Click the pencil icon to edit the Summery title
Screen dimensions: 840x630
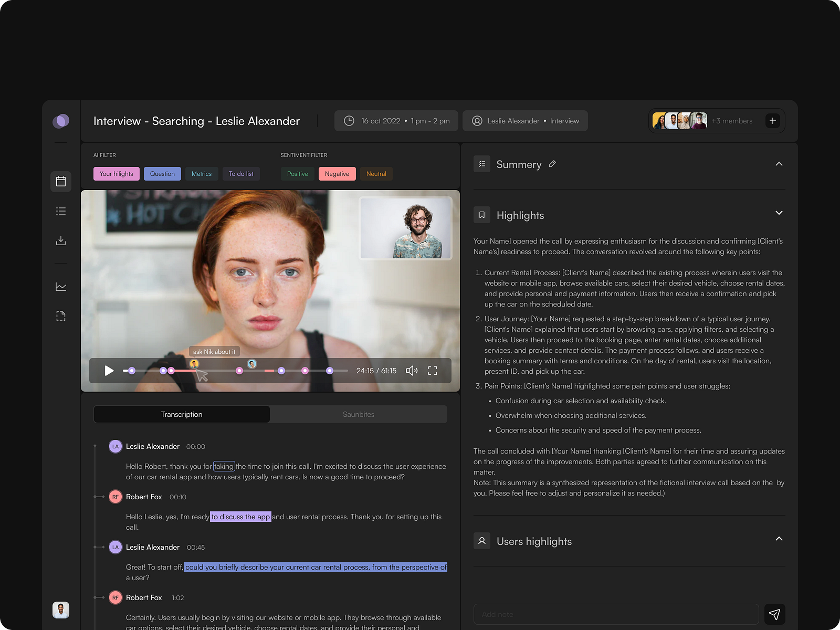click(552, 164)
